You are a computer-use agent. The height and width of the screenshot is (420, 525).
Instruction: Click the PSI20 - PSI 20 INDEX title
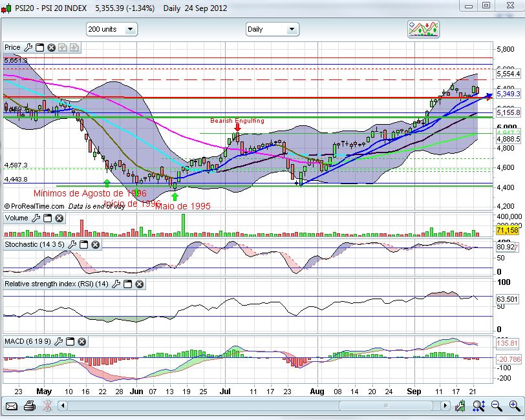[x=51, y=8]
